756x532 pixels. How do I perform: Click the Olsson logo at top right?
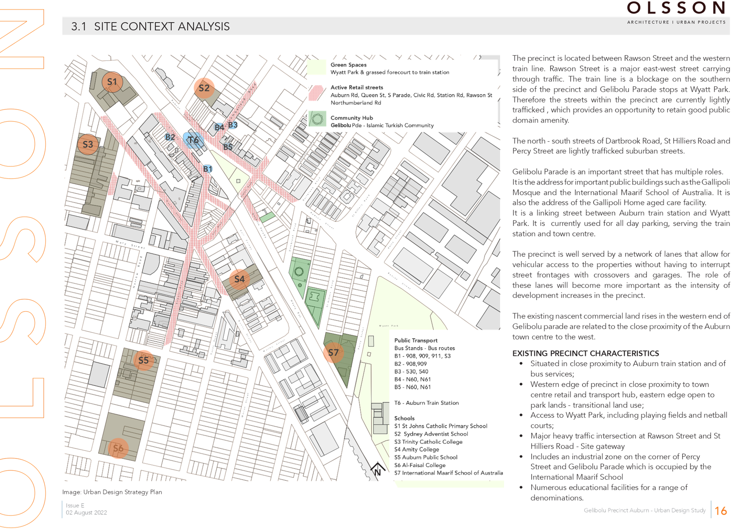(x=676, y=8)
